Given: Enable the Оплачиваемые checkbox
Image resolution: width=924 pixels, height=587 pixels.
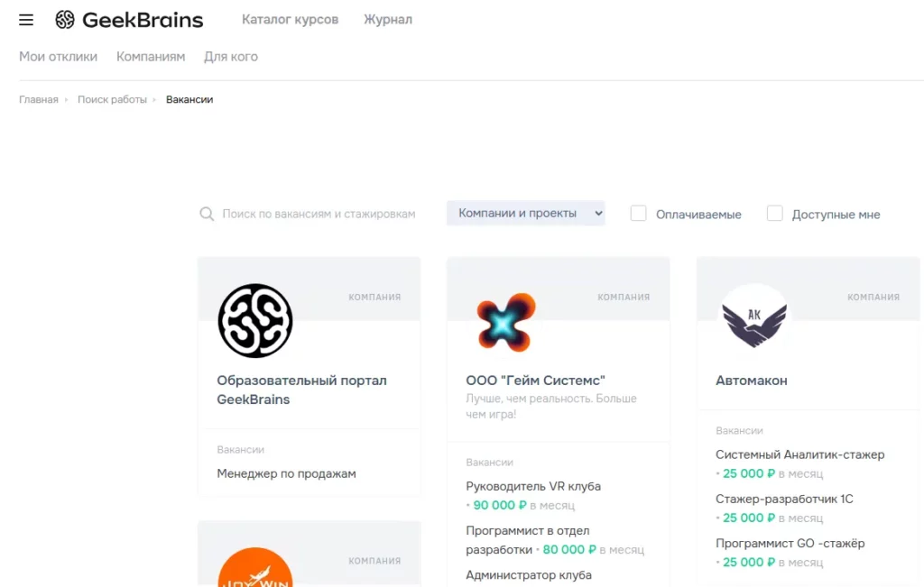Looking at the screenshot, I should (639, 213).
